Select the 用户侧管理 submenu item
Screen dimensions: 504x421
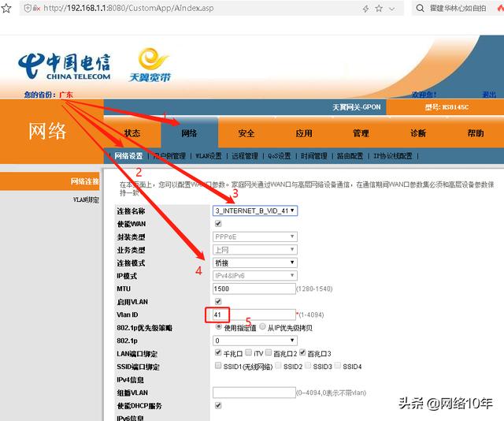click(x=170, y=156)
